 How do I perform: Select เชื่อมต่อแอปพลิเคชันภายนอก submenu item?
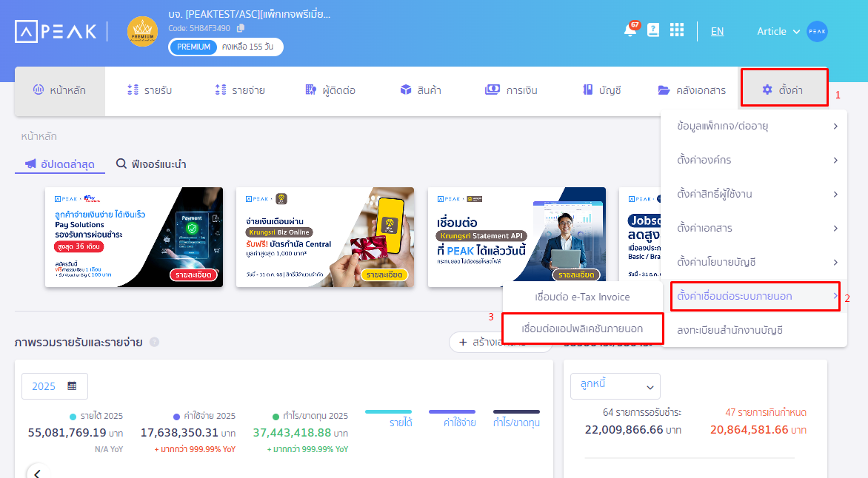coord(581,328)
